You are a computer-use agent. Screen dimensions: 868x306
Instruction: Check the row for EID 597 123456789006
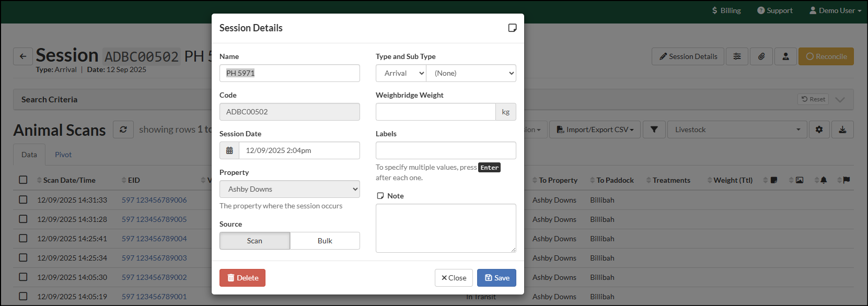(x=23, y=199)
